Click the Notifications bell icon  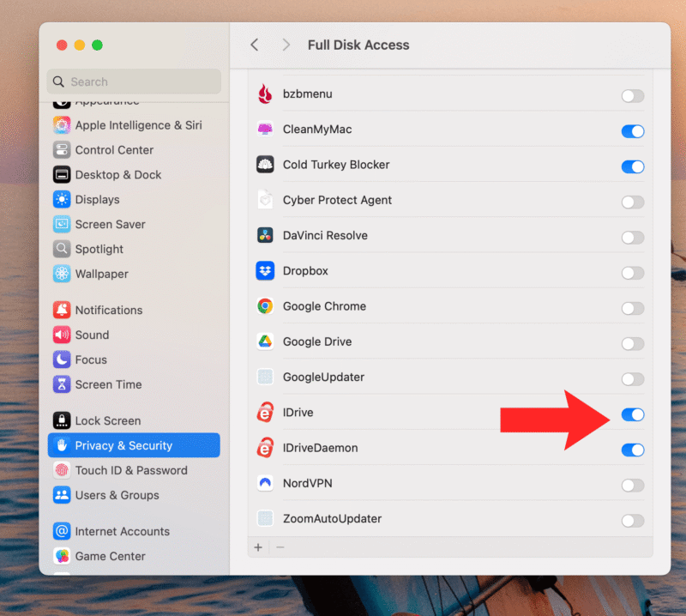(62, 310)
